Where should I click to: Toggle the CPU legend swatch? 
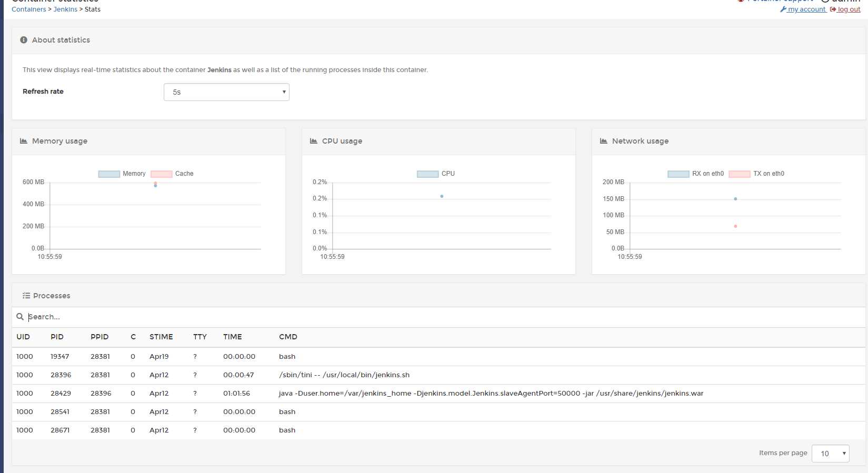(428, 174)
